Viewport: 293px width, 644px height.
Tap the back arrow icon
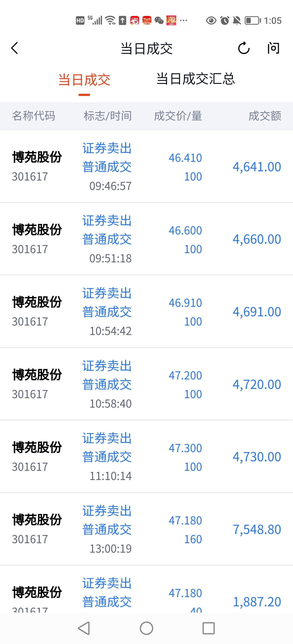(x=15, y=48)
